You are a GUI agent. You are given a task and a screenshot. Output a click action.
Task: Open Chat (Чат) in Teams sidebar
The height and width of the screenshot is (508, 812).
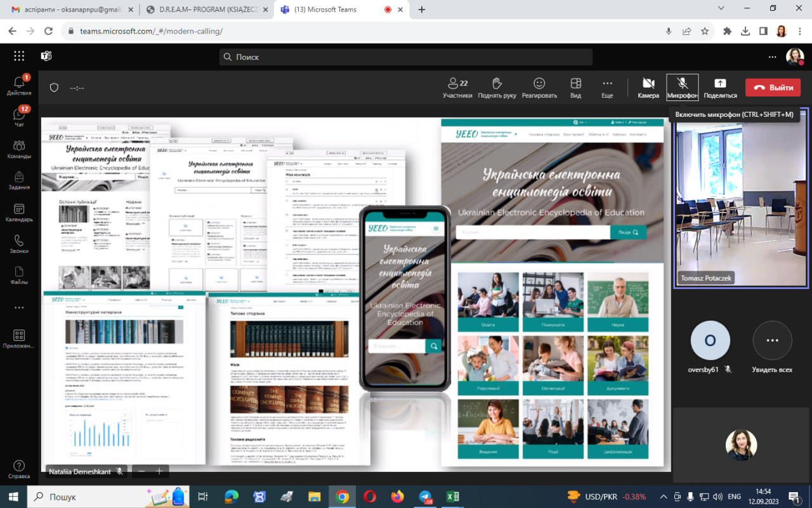point(19,117)
